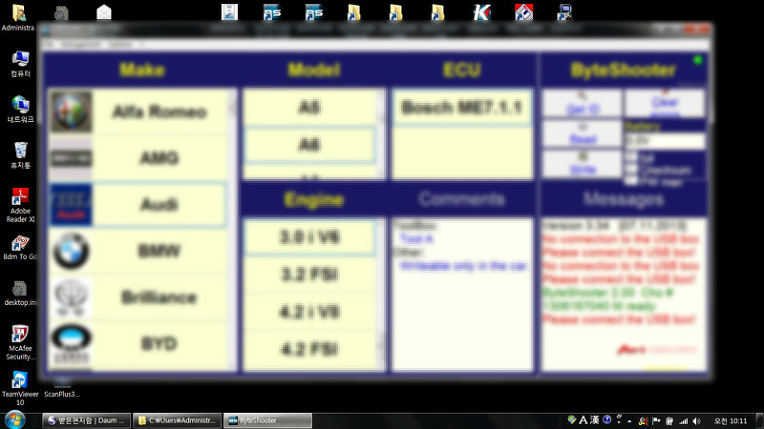Click the Windows Start button
This screenshot has width=764, height=429.
point(15,420)
